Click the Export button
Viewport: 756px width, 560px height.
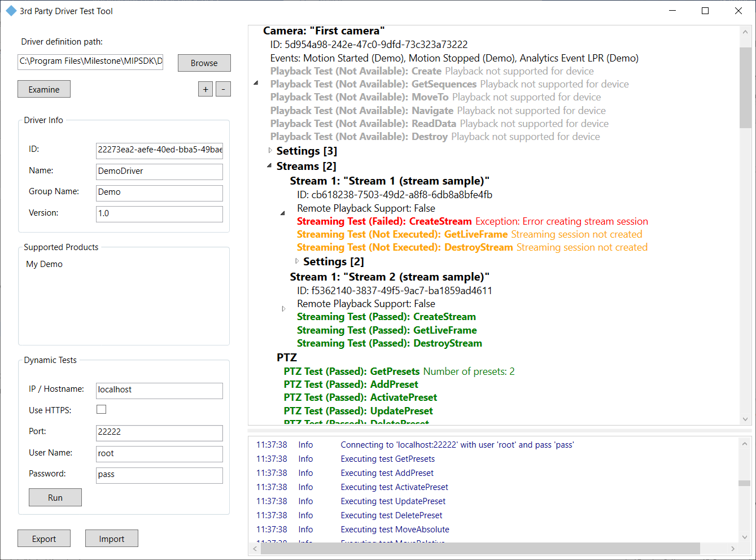pos(43,538)
